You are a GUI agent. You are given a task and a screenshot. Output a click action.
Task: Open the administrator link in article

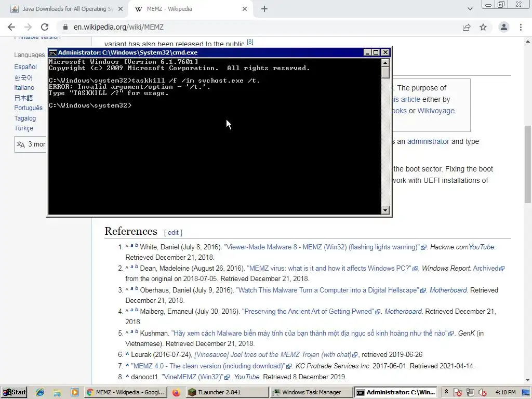[x=428, y=141]
